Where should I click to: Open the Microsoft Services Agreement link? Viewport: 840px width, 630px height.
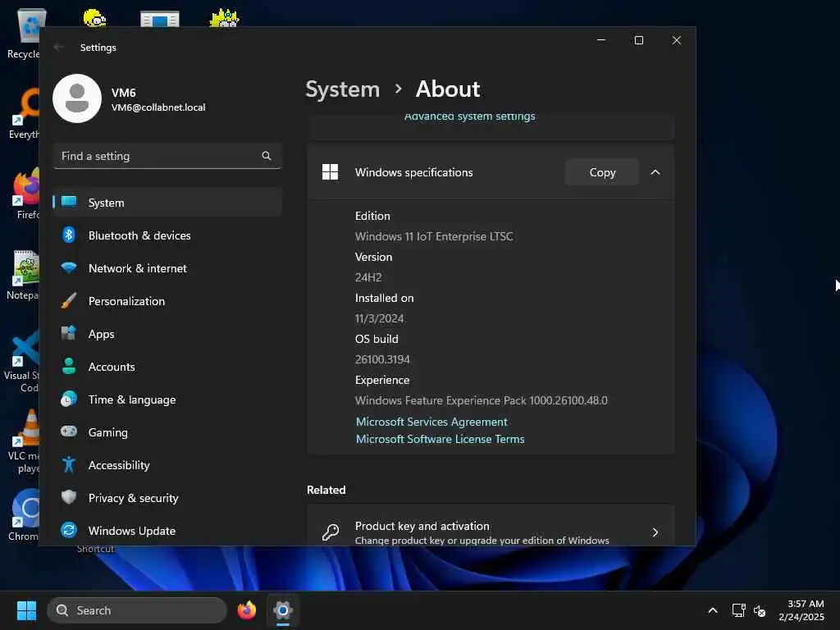click(431, 422)
